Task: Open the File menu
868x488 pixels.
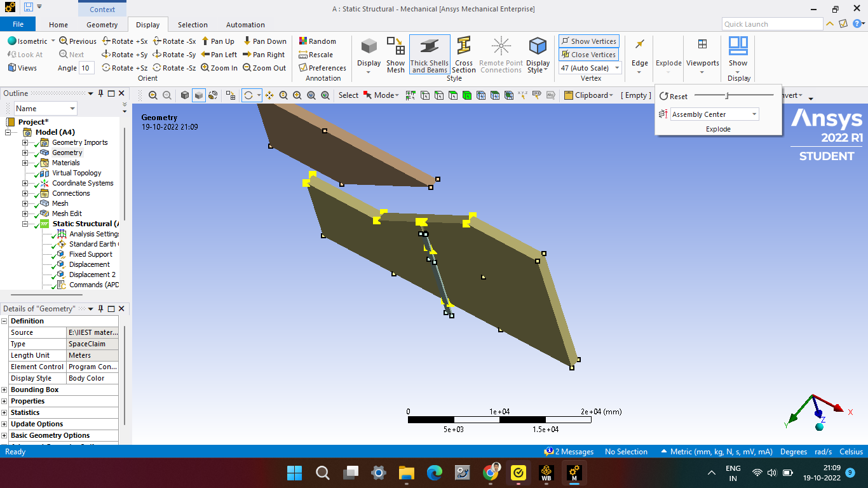Action: [18, 24]
